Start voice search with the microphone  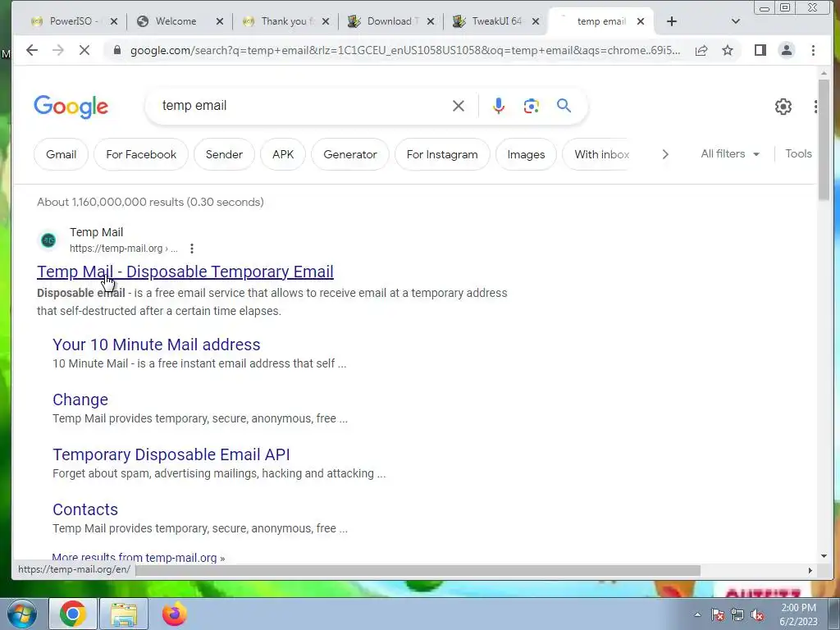pyautogui.click(x=498, y=106)
